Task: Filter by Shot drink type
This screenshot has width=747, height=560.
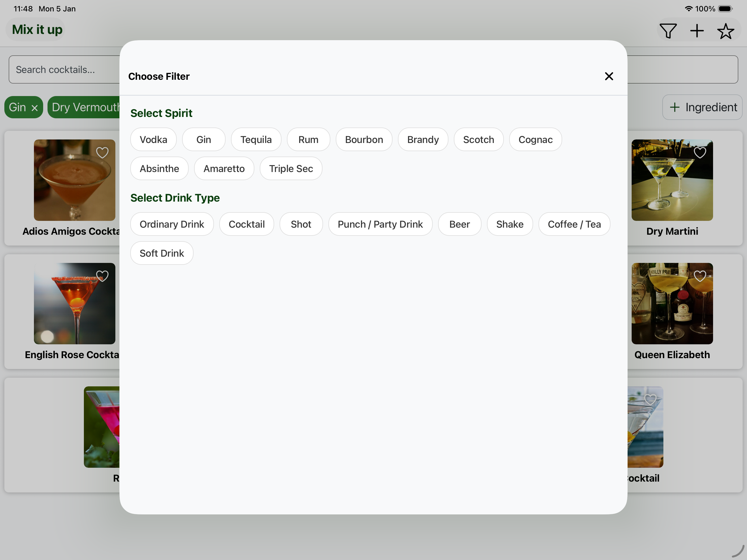Action: tap(301, 224)
